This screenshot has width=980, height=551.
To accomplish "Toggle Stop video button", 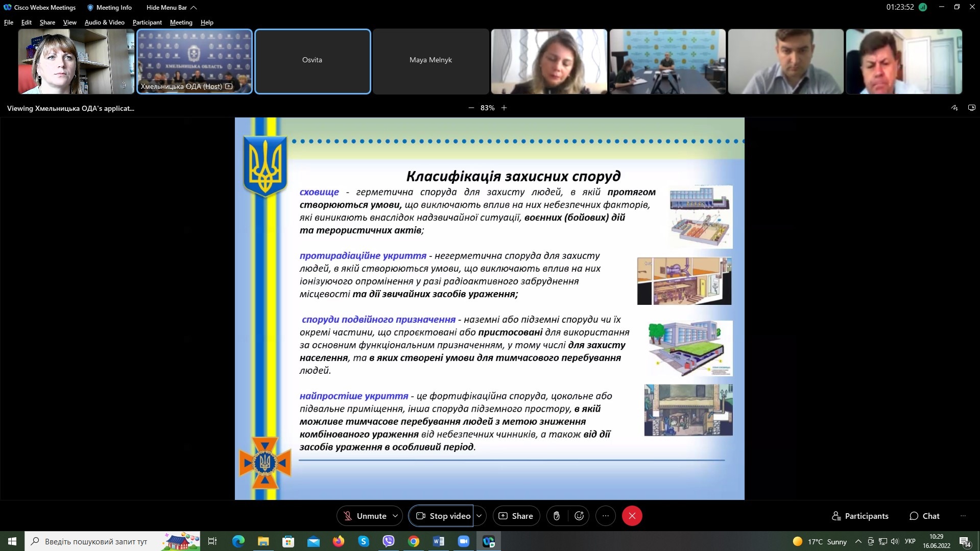I will (x=442, y=516).
